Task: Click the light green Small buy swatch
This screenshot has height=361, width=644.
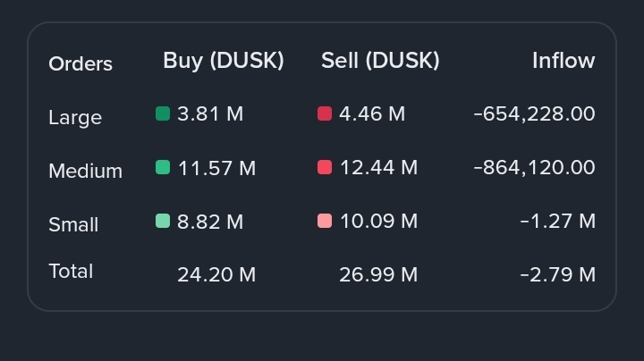Action: tap(163, 221)
